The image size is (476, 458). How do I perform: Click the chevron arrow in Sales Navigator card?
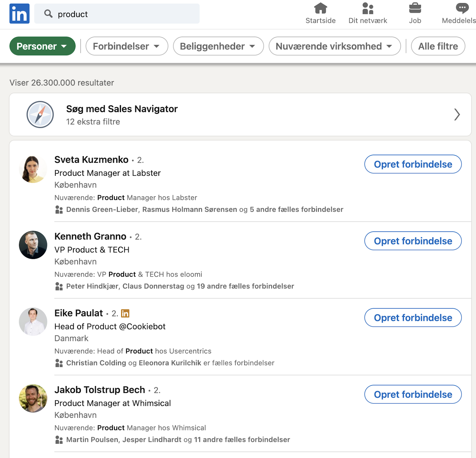point(457,114)
